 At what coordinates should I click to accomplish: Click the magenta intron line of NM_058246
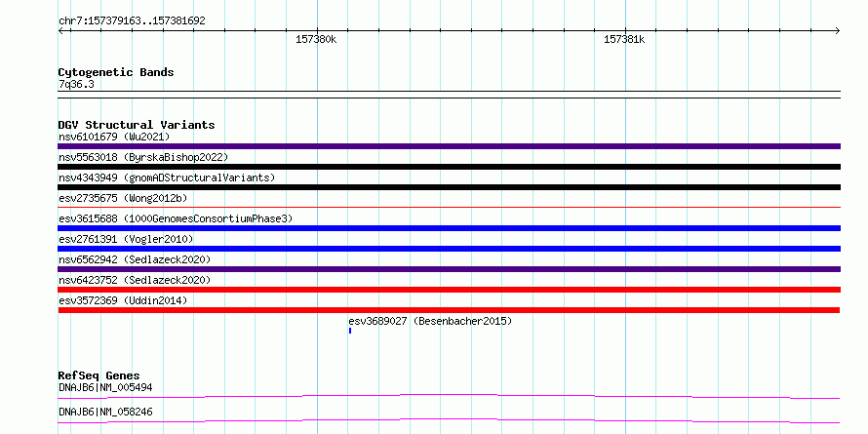pyautogui.click(x=449, y=420)
